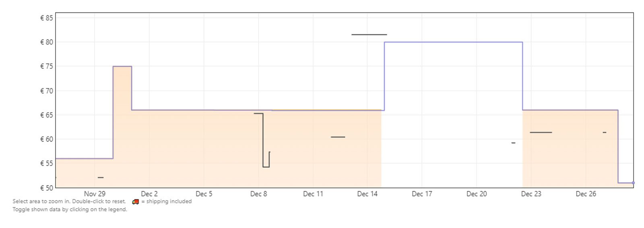Click the black segment near € 60 by Dec 11

tap(338, 137)
